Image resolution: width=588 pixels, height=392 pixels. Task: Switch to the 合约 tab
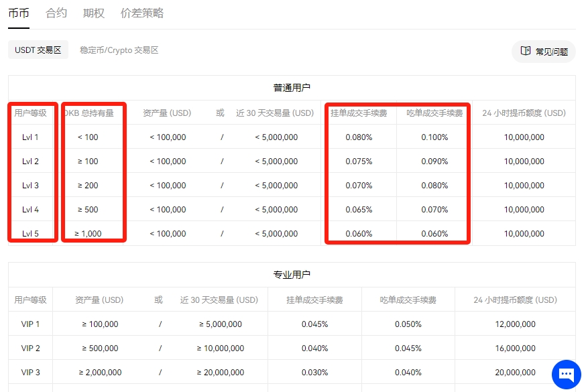coord(56,13)
